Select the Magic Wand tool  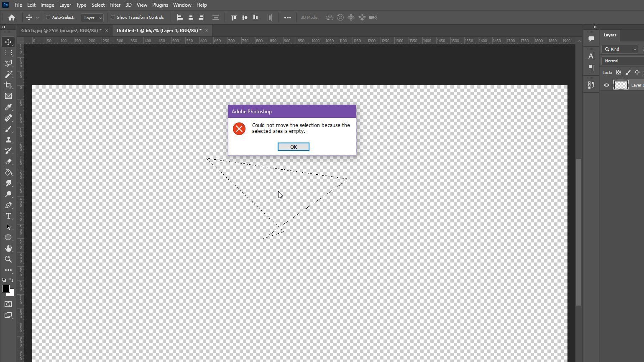[8, 74]
